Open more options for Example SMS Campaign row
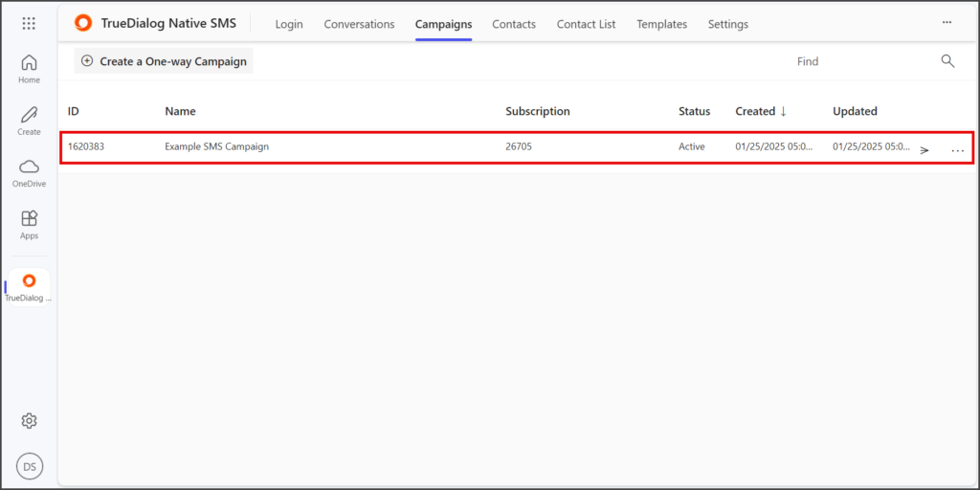This screenshot has height=490, width=980. pyautogui.click(x=957, y=150)
